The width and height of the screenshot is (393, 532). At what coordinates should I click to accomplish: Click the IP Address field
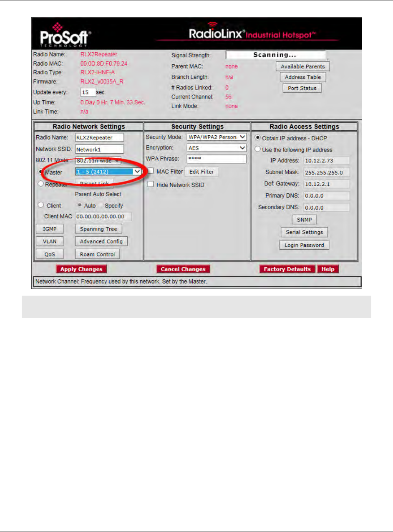(326, 161)
